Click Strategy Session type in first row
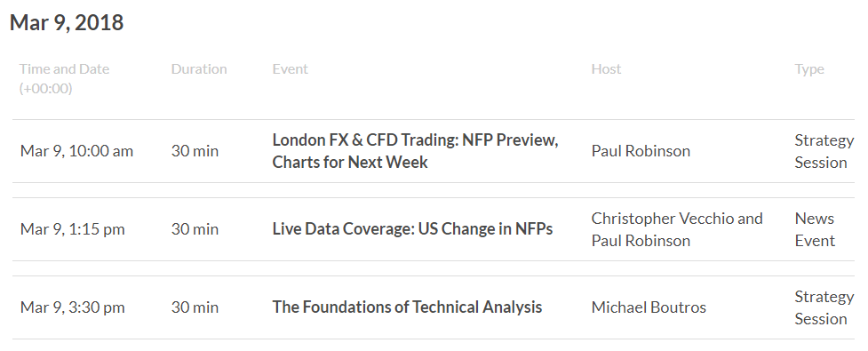 click(x=824, y=151)
